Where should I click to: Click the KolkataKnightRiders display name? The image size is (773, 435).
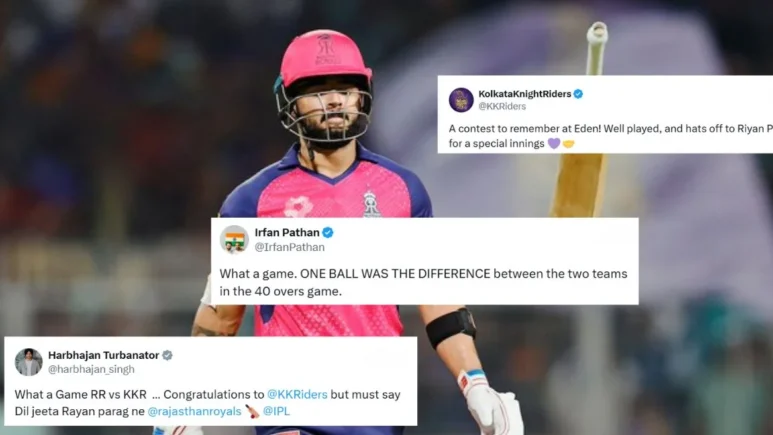pyautogui.click(x=525, y=94)
